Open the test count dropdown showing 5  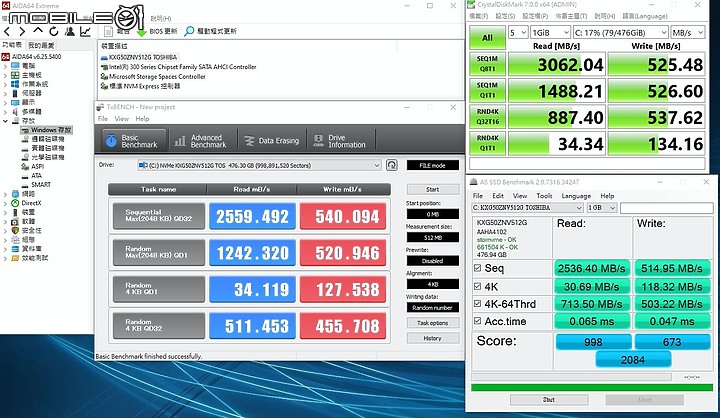[x=518, y=33]
